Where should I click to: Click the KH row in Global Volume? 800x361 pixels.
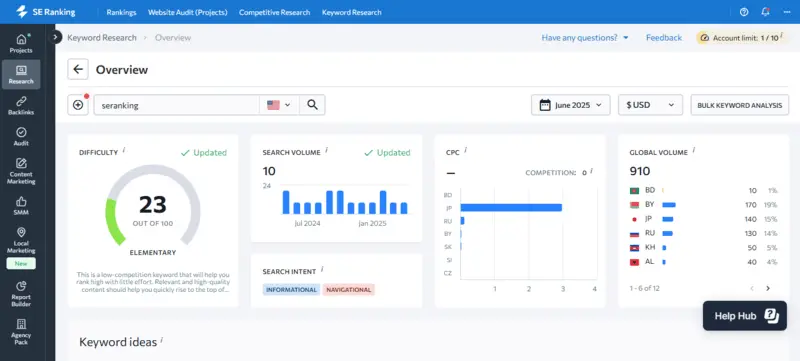click(x=704, y=248)
